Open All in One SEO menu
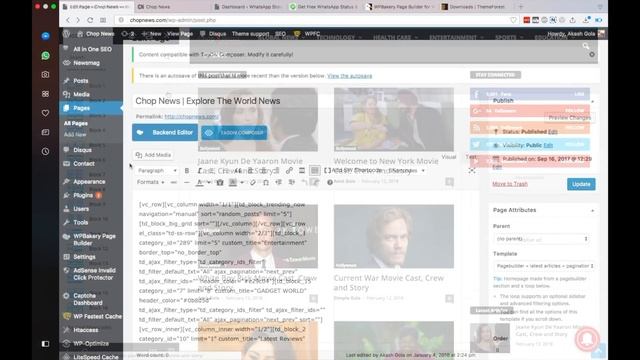The height and width of the screenshot is (360, 640). click(92, 49)
